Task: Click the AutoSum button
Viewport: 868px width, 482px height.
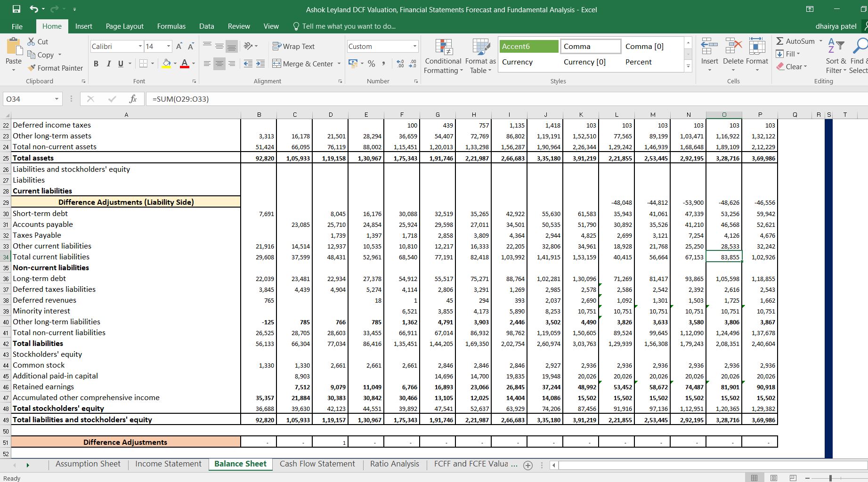Action: (795, 41)
